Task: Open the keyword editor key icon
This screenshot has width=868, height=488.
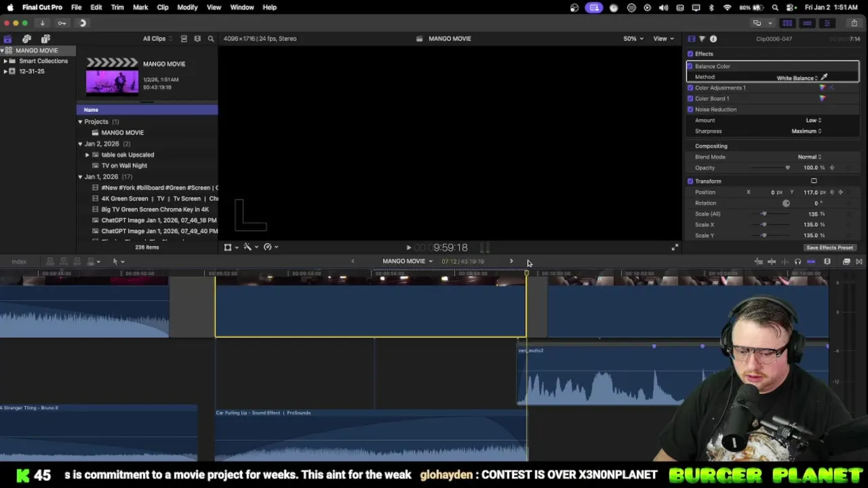Action: tap(62, 23)
